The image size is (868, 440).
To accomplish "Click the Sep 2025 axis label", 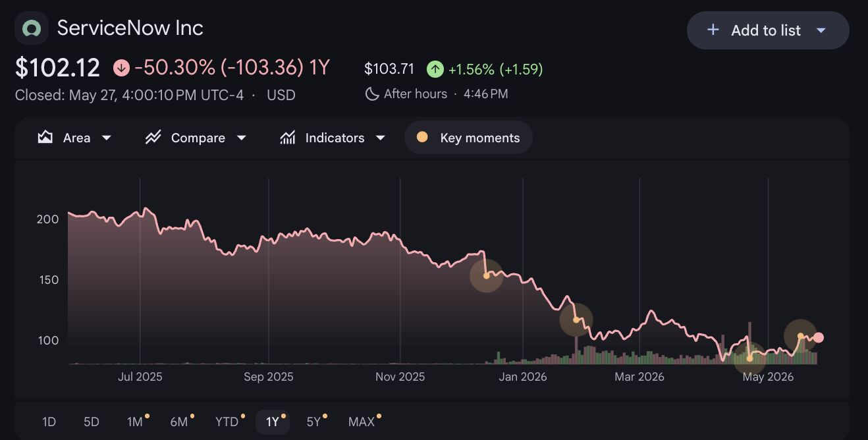I will pyautogui.click(x=269, y=377).
